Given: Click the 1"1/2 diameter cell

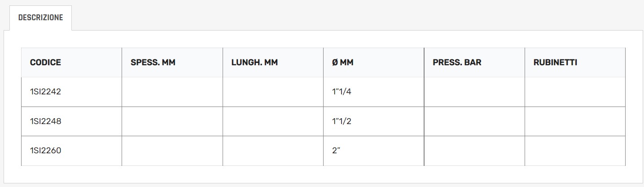Looking at the screenshot, I should 341,121.
